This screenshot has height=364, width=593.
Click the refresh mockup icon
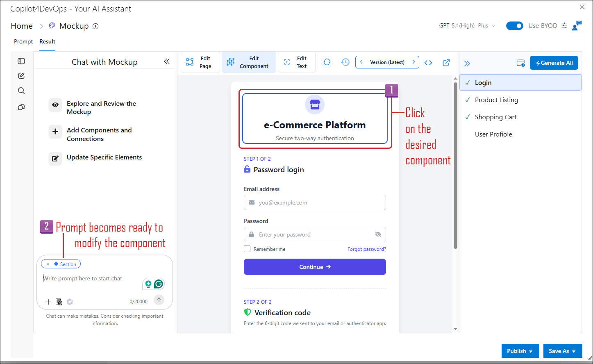click(327, 62)
